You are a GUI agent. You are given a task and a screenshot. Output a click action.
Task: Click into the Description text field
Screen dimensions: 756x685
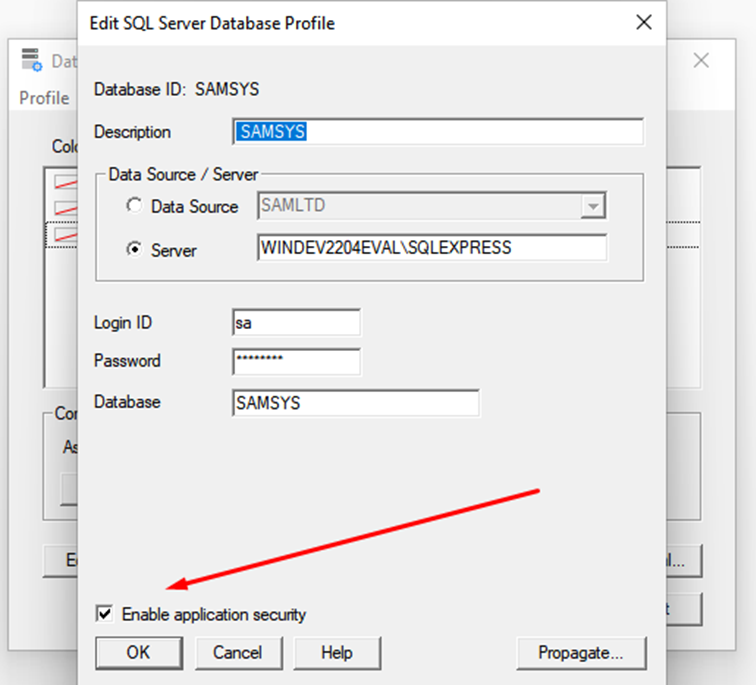click(438, 132)
